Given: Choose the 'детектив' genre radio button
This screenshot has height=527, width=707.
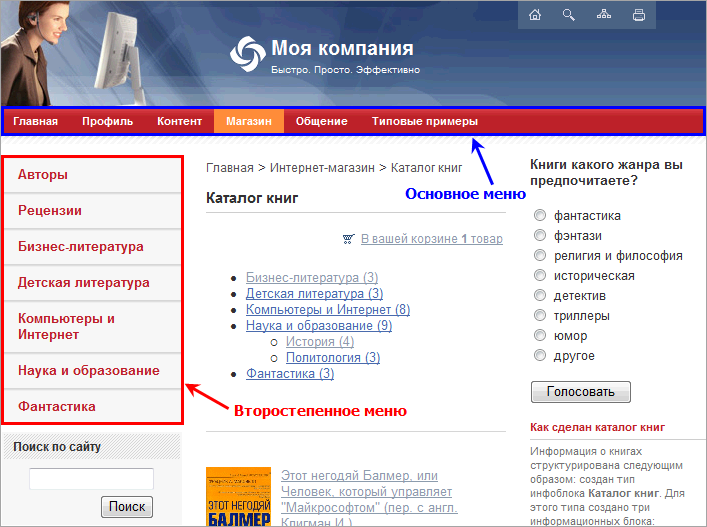Looking at the screenshot, I should pos(540,295).
